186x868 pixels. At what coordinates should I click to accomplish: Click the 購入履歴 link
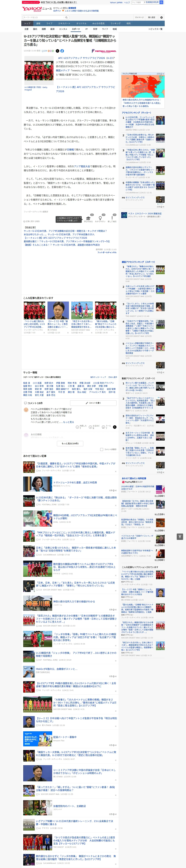pos(152,17)
